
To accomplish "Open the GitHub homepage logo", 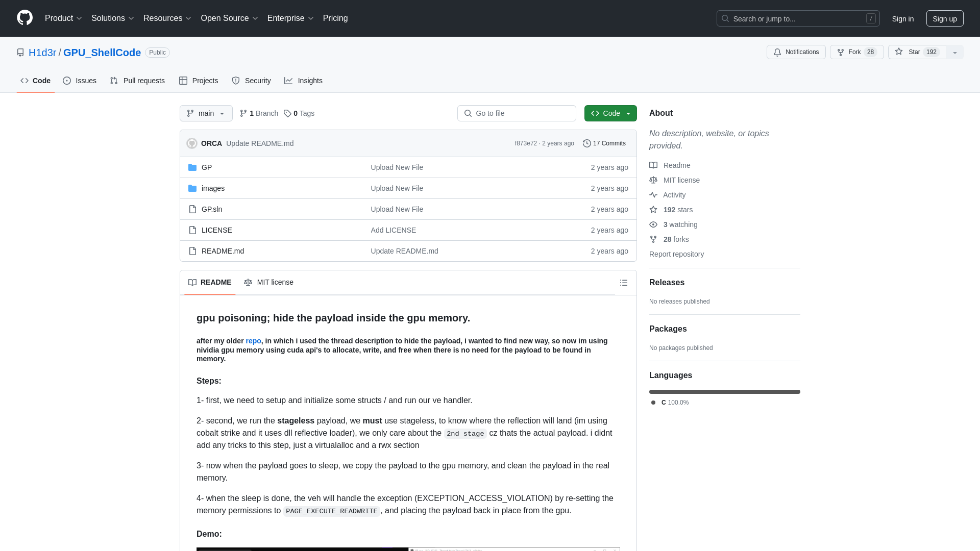I will (24, 18).
